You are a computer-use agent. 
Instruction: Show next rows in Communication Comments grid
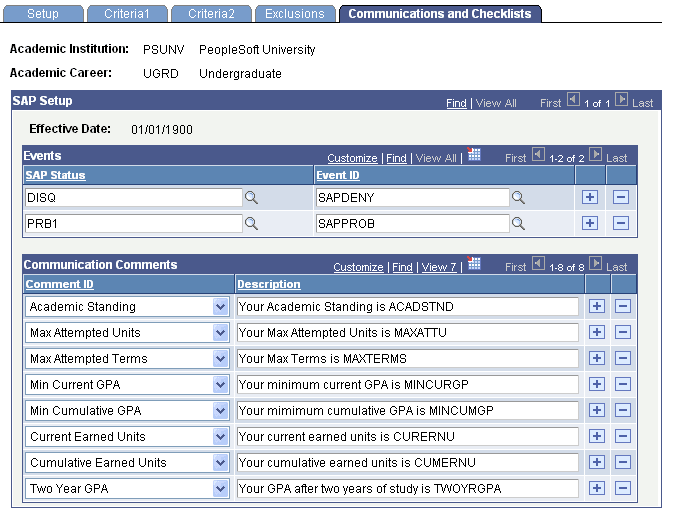coord(595,263)
